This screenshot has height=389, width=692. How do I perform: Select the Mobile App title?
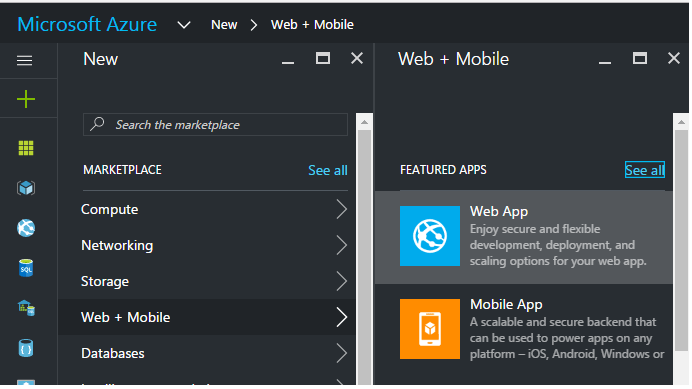click(x=506, y=304)
